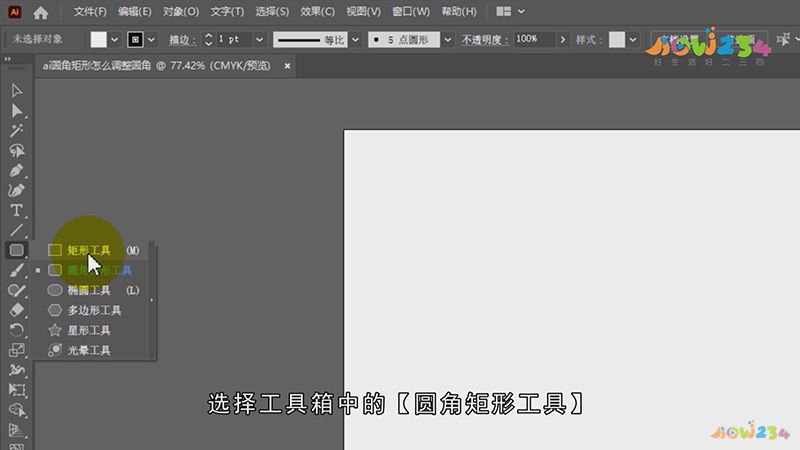This screenshot has height=450, width=800.
Task: Click the align options icon at right
Action: [783, 39]
